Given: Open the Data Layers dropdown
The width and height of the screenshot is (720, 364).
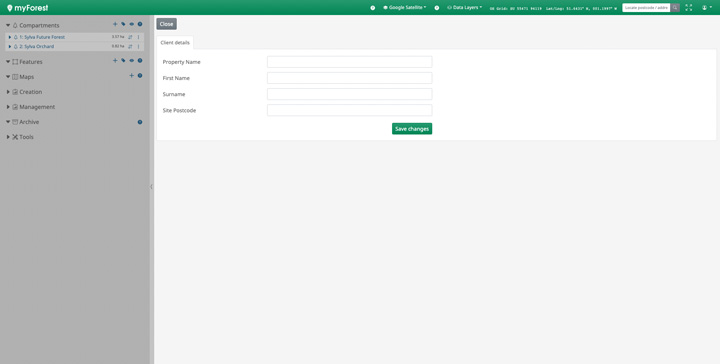Looking at the screenshot, I should click(465, 8).
